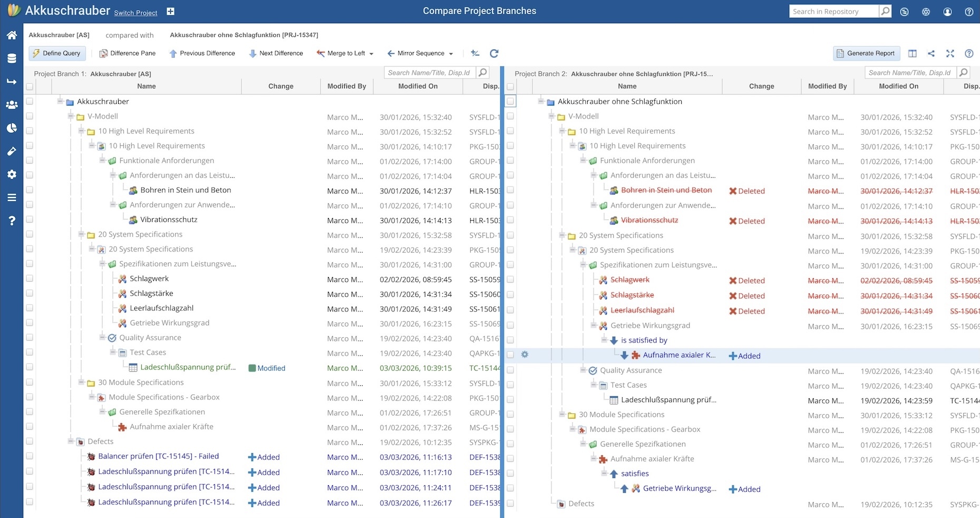Collapse the Defects tree node on left
Image resolution: width=980 pixels, height=518 pixels.
[70, 441]
